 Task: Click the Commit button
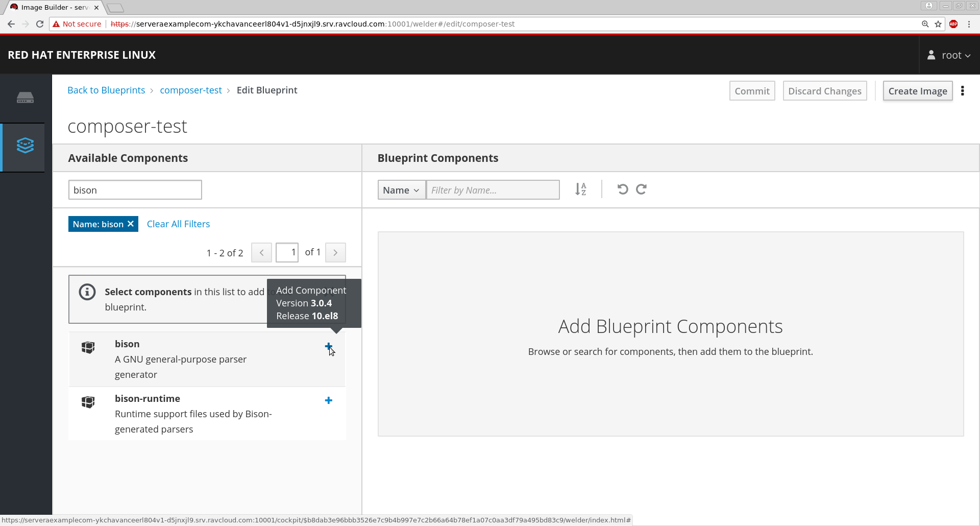tap(752, 91)
